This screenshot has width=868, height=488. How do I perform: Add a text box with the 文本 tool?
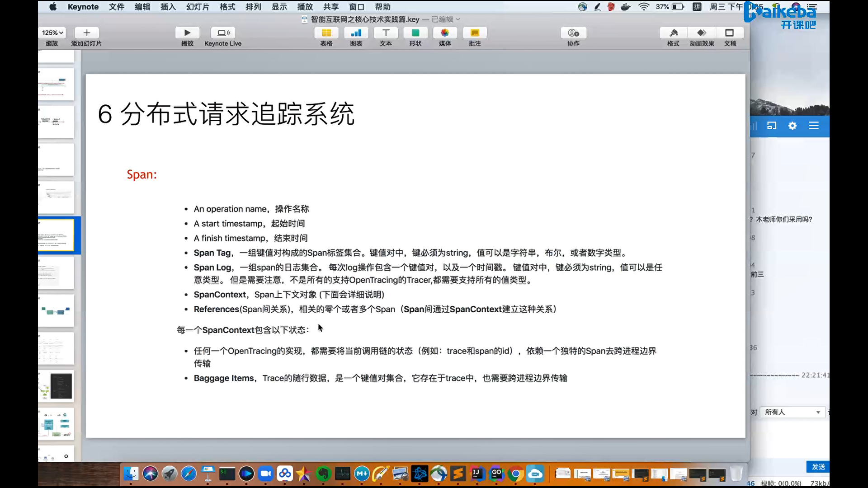tap(386, 33)
